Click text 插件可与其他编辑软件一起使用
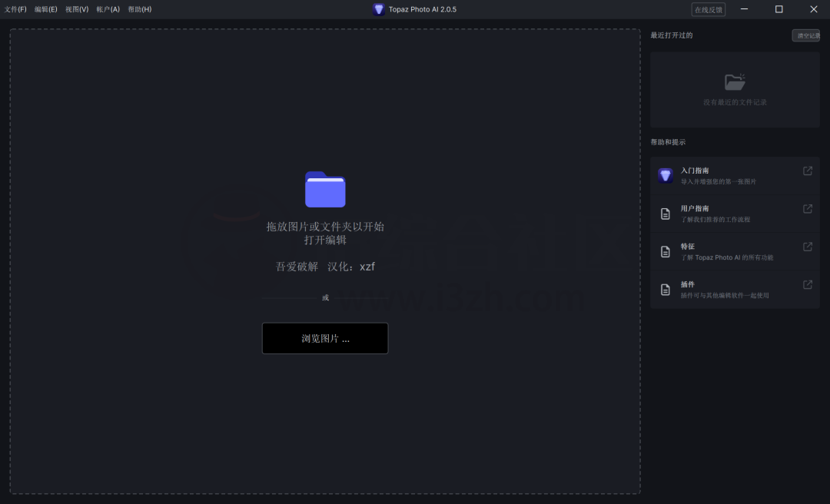The height and width of the screenshot is (504, 830). [725, 296]
